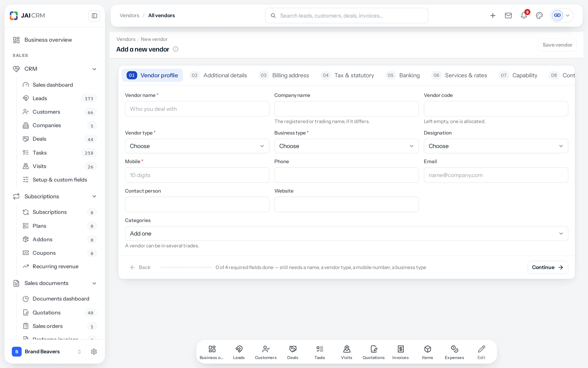Switch to Tax & statutory tab
Image resolution: width=588 pixels, height=368 pixels.
347,75
